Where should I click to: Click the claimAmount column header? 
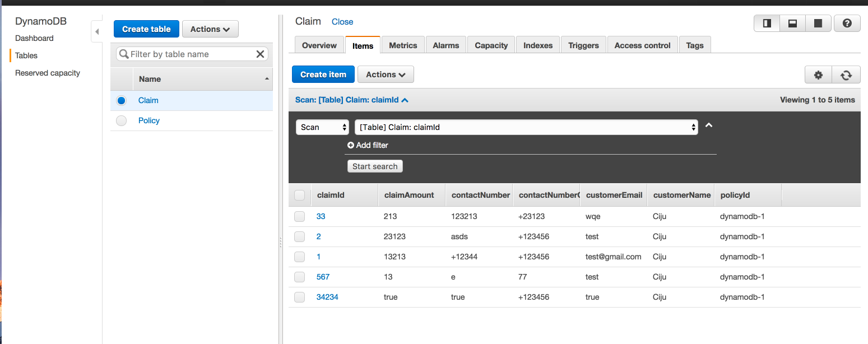[x=411, y=195]
